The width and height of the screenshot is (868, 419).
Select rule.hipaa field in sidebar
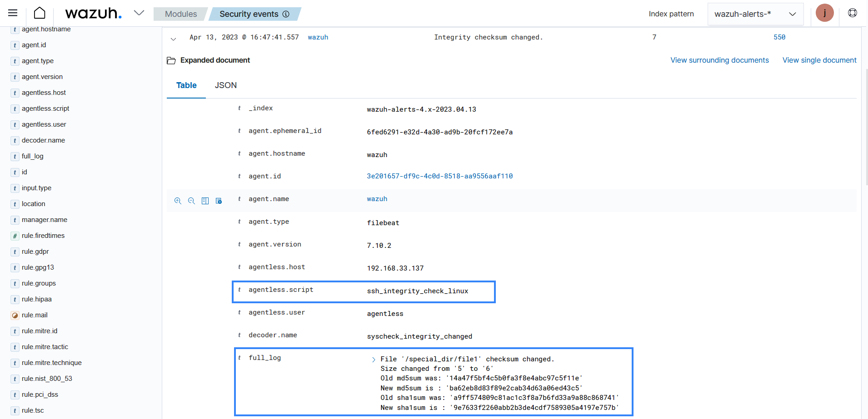tap(36, 299)
